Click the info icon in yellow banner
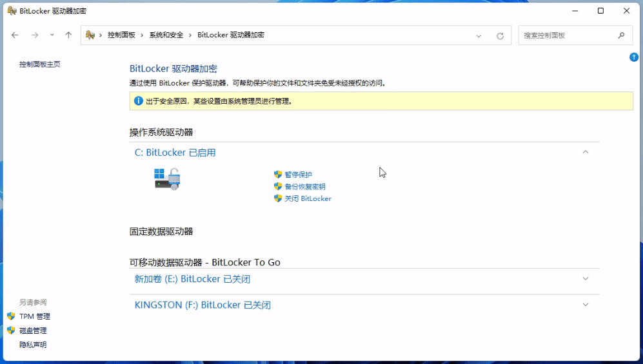This screenshot has width=643, height=364. click(139, 101)
